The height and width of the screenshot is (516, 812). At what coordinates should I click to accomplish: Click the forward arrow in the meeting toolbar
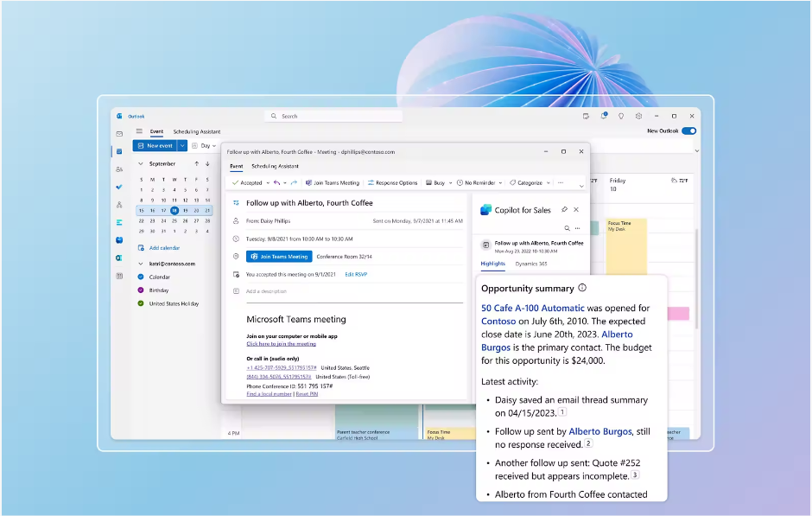295,183
